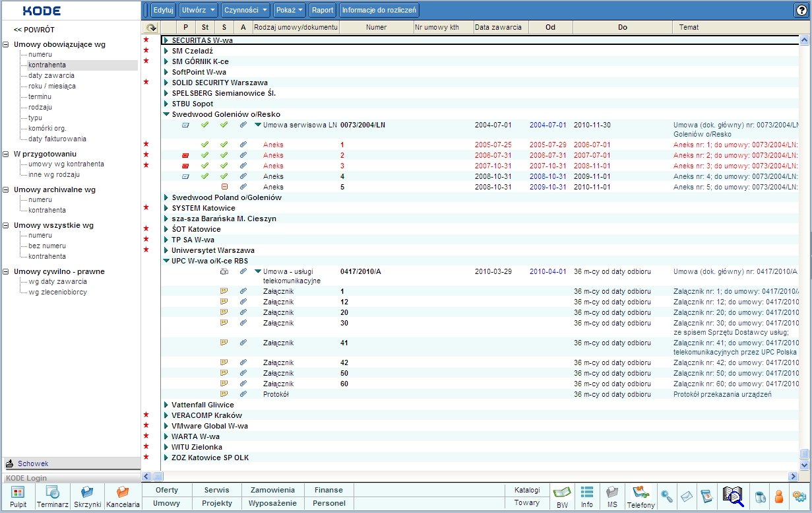The height and width of the screenshot is (513, 812).
Task: Expand the Vattenfall Gliwice group
Action: tap(166, 405)
